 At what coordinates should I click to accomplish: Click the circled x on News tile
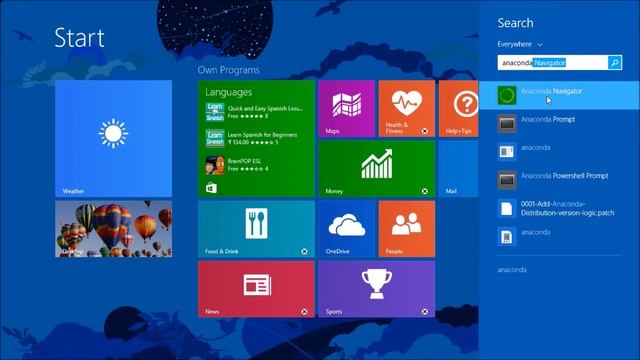coord(304,311)
